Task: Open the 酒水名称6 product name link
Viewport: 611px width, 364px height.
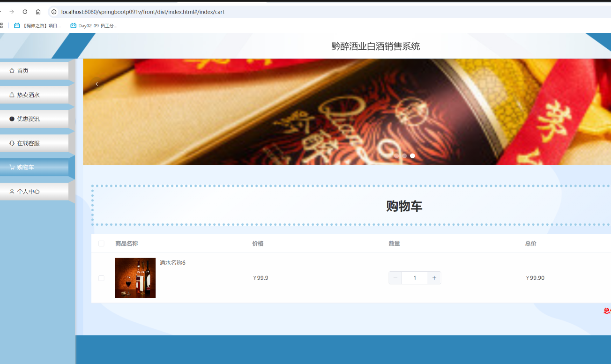Action: pos(172,263)
